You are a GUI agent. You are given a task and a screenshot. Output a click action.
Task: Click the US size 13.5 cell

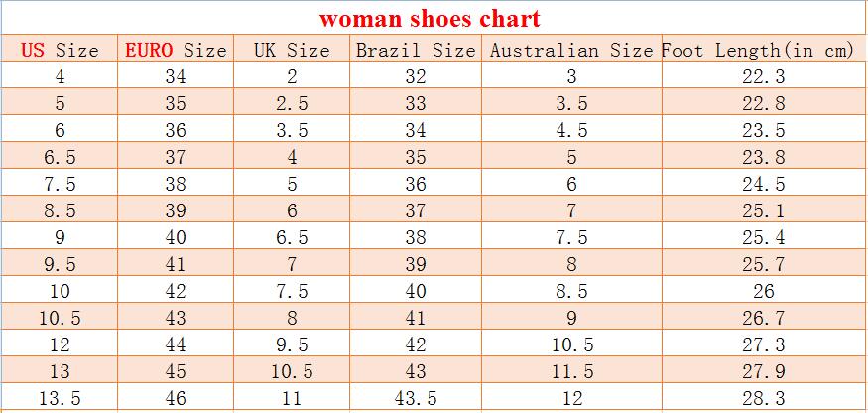pos(60,399)
